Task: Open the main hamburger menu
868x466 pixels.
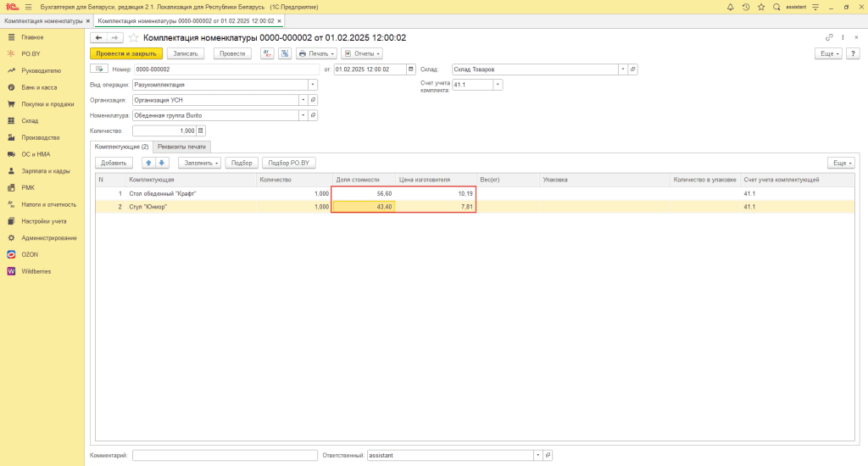Action: (28, 7)
